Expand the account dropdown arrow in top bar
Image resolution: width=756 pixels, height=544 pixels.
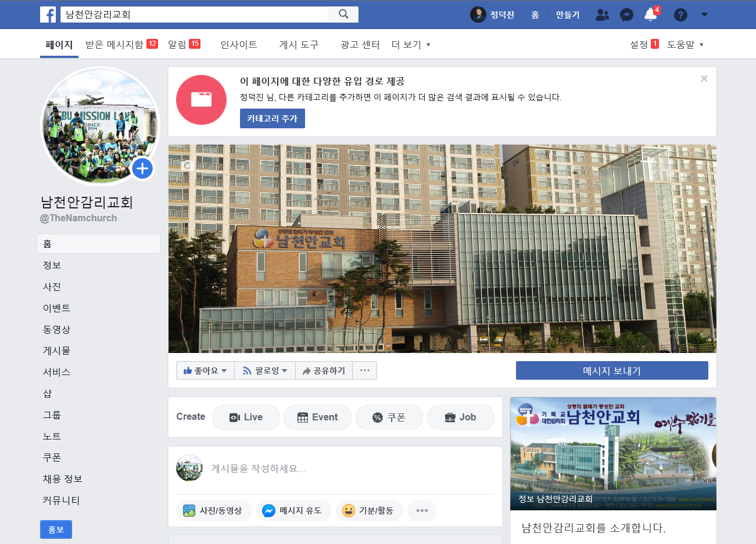tap(704, 15)
